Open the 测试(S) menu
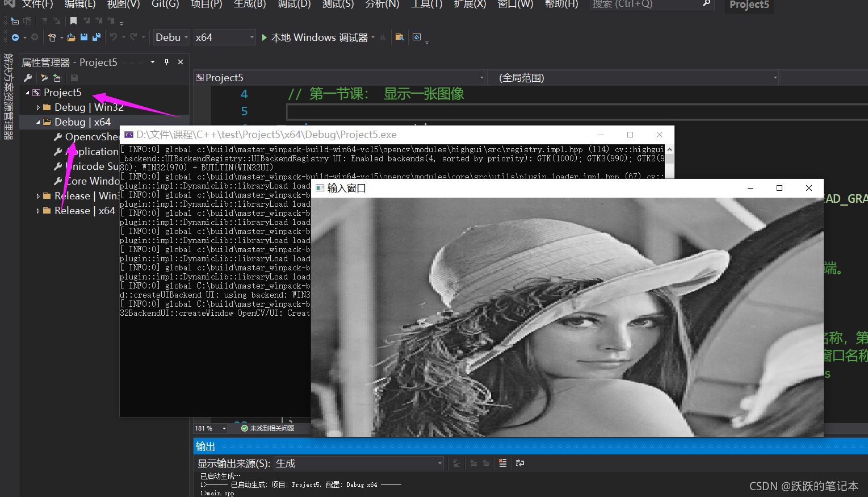 [338, 4]
